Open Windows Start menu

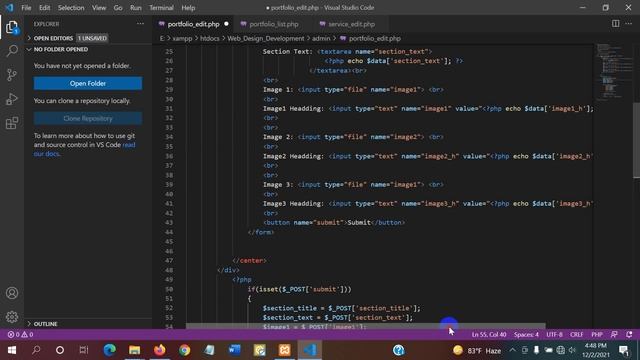pos(11,350)
